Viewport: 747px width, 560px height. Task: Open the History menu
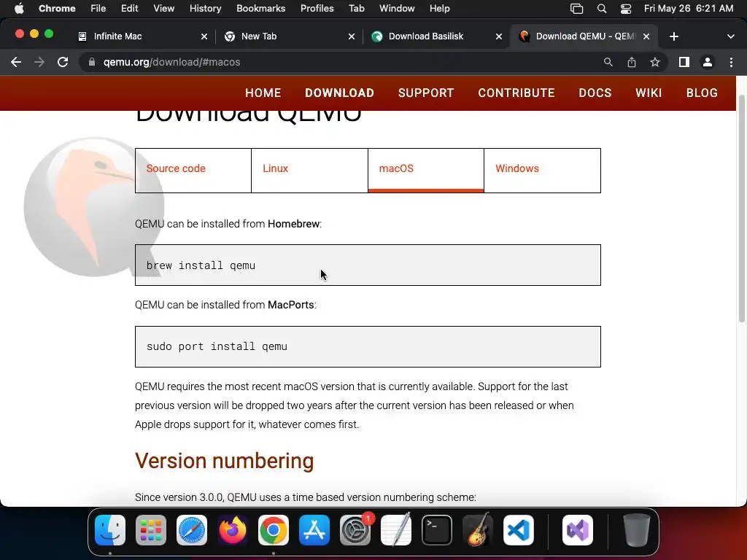(205, 9)
